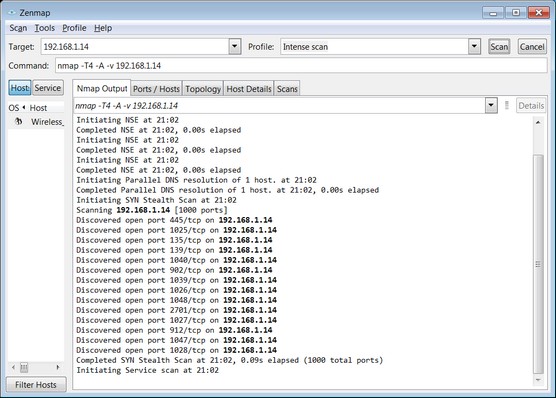556x398 pixels.
Task: Click 'Discovered open port 445/tcp' line
Action: pyautogui.click(x=174, y=220)
